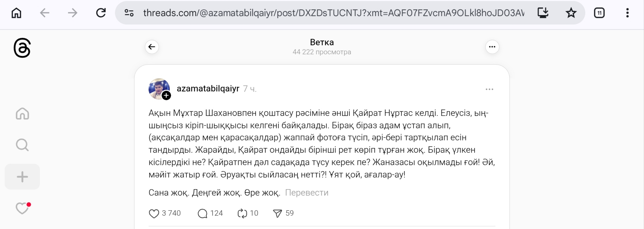Screen dimensions: 644x229
Task: Click the address bar URL field
Action: pos(332,13)
